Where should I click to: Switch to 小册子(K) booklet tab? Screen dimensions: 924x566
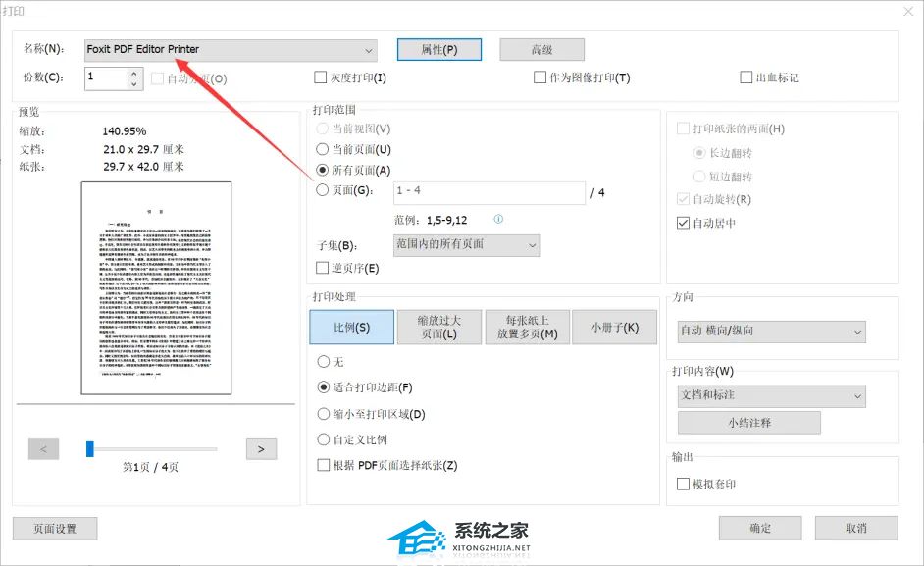coord(615,328)
